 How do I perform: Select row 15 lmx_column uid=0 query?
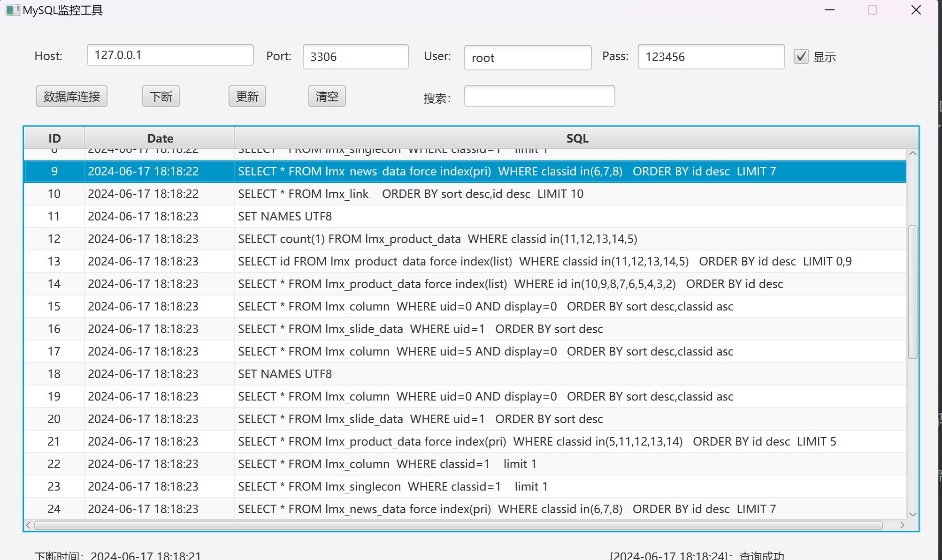pos(465,306)
